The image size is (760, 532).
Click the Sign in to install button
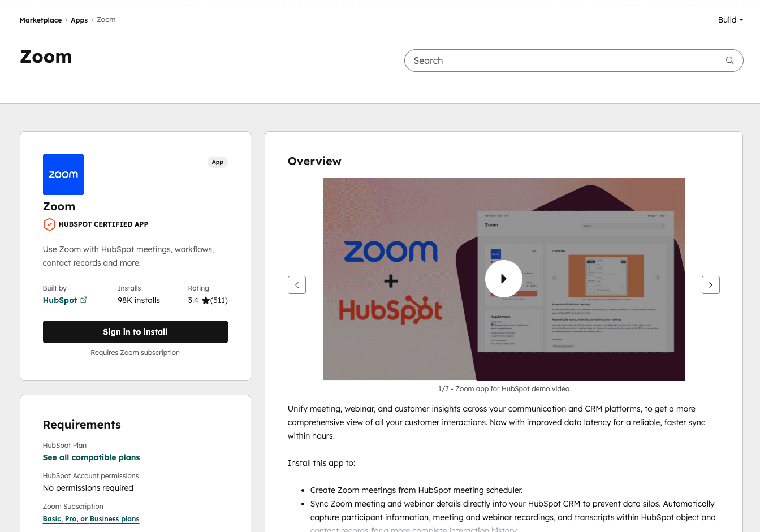click(135, 332)
